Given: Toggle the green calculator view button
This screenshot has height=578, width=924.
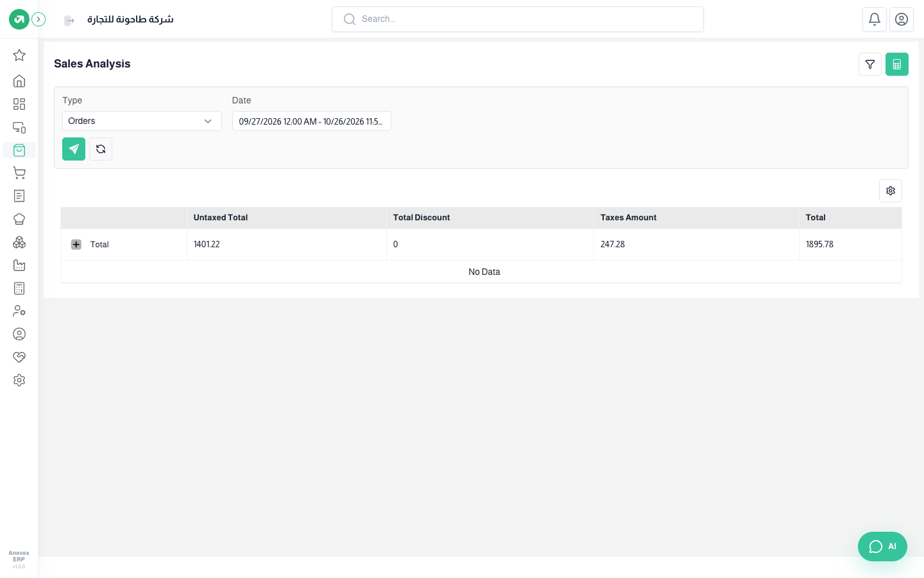Looking at the screenshot, I should click(897, 64).
